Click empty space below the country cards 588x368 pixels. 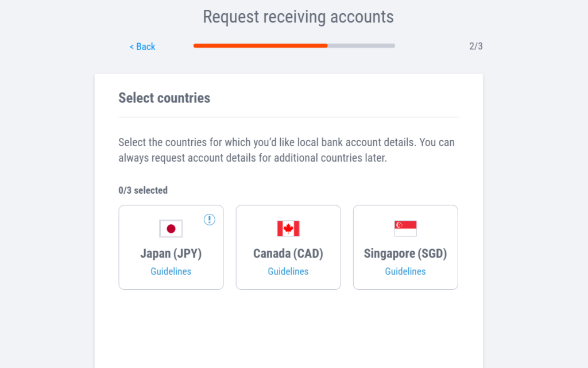click(x=289, y=328)
